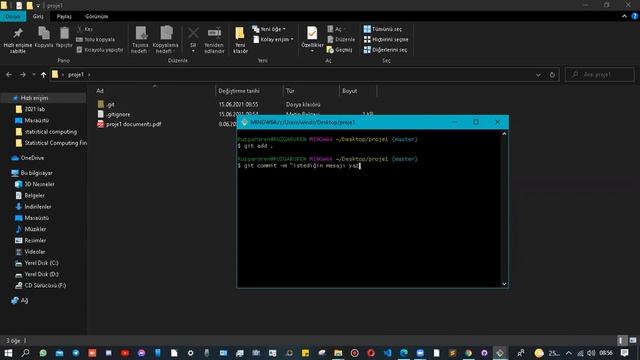Go back with the back arrow
Image resolution: width=640 pixels, height=360 pixels.
[x=9, y=75]
